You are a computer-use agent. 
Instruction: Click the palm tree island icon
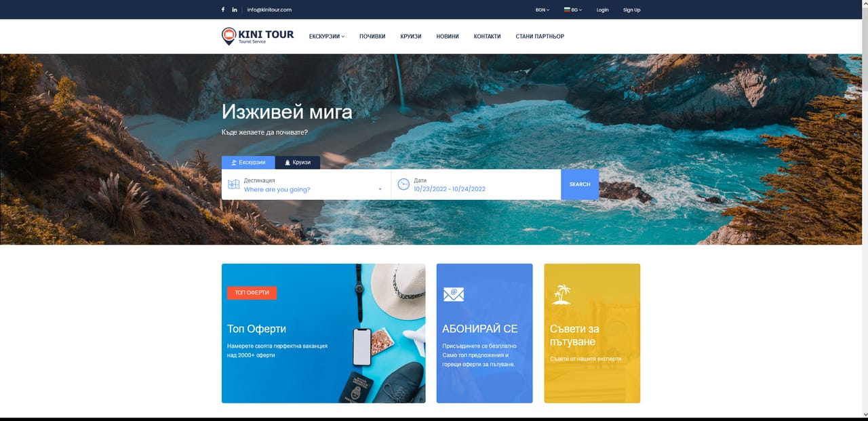tap(561, 294)
